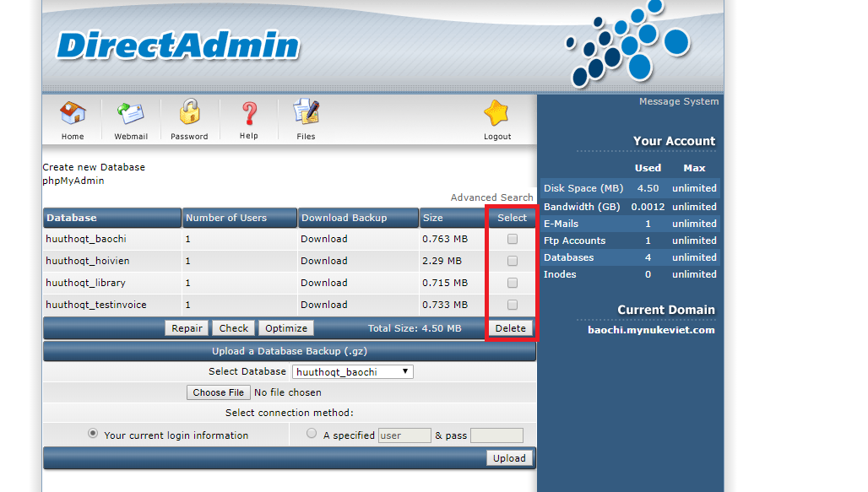Image resolution: width=868 pixels, height=492 pixels.
Task: Click the specified user input field
Action: click(x=404, y=435)
